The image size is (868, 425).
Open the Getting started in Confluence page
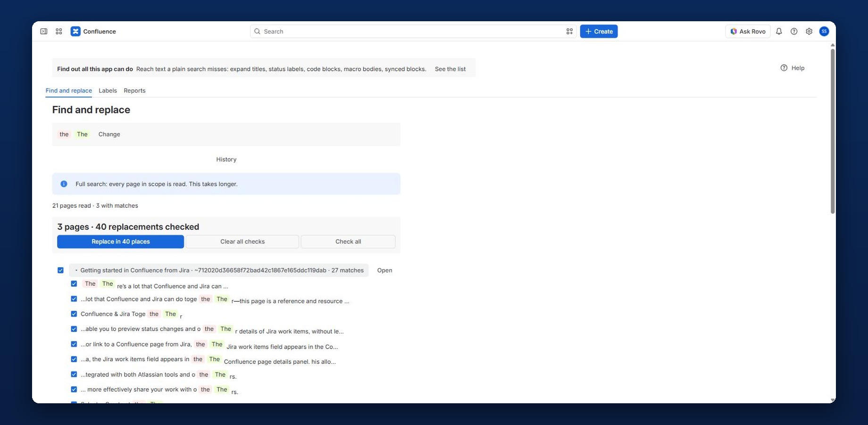point(384,270)
